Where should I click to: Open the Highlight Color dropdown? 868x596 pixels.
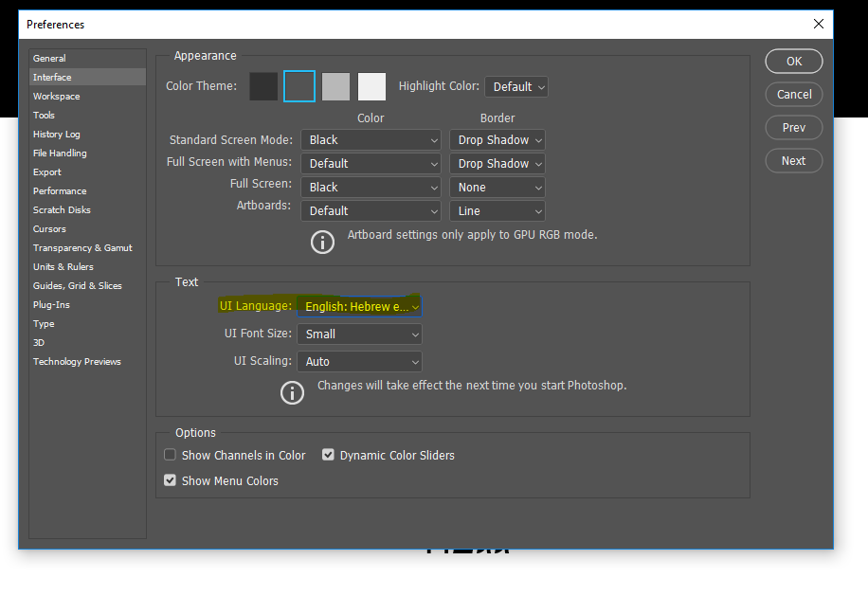click(x=516, y=87)
